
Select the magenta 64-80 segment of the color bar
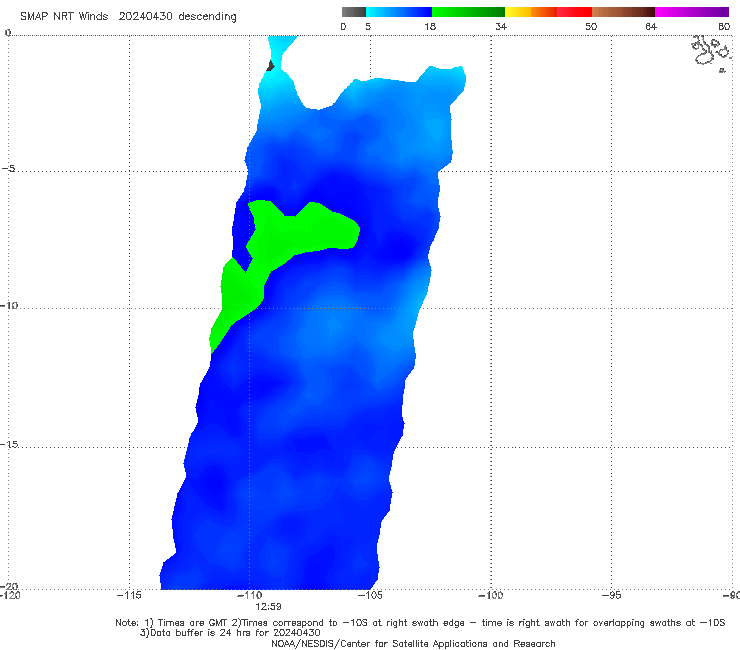[692, 12]
